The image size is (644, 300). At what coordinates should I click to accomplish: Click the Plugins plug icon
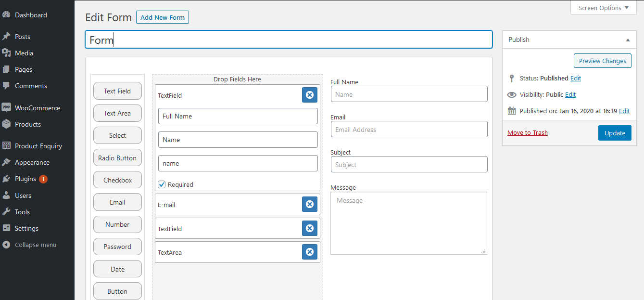point(6,179)
